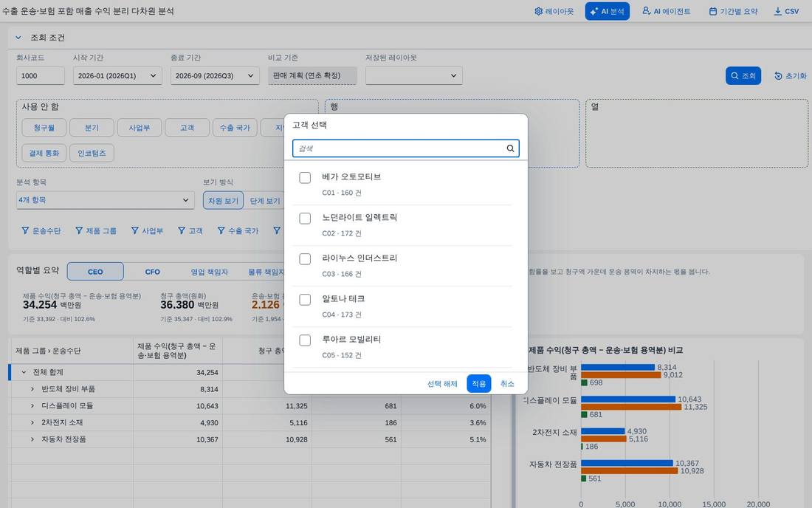Image resolution: width=812 pixels, height=508 pixels.
Task: Expand the 디스플레이 모듈 row
Action: [x=32, y=406]
